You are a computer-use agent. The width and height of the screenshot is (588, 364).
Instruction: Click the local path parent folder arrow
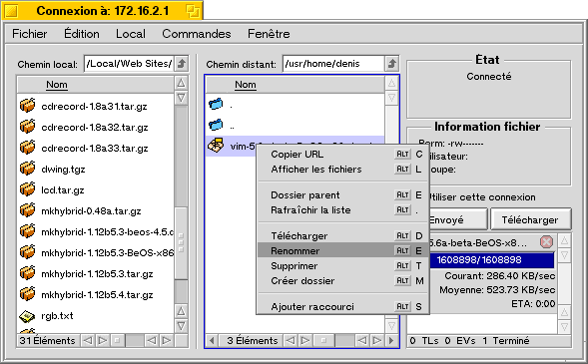click(x=182, y=64)
